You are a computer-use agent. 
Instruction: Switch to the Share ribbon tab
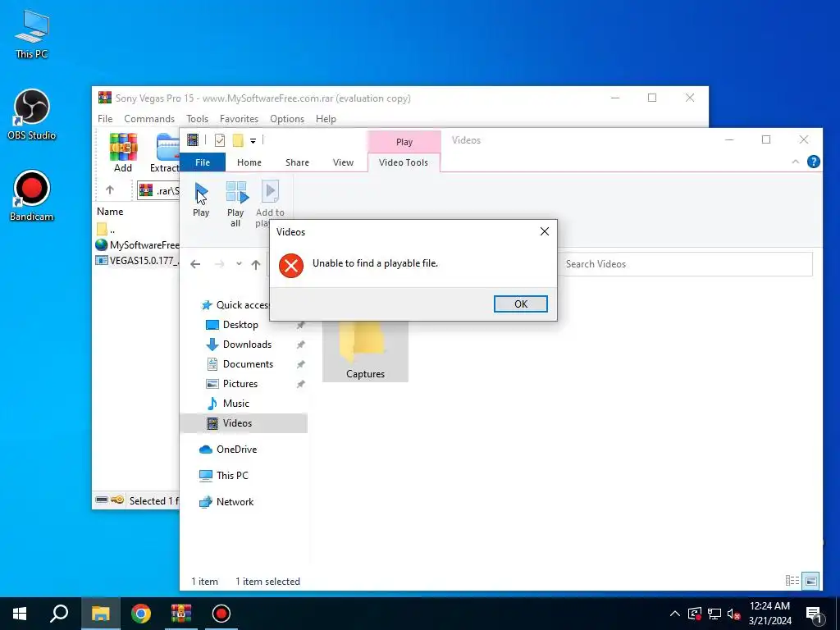(297, 162)
